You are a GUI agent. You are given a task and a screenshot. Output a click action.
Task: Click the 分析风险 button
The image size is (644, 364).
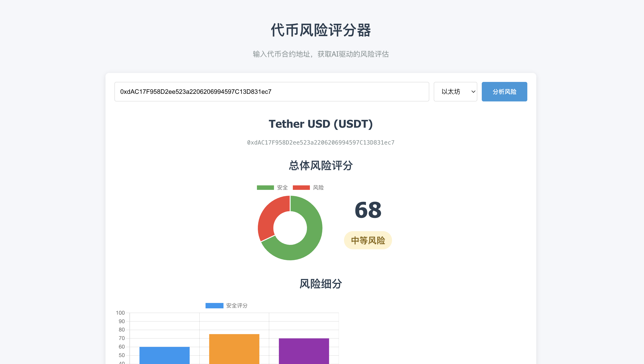tap(504, 92)
